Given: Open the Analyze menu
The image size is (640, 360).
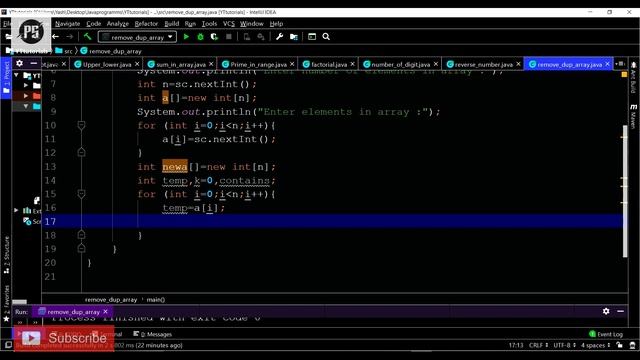Looking at the screenshot, I should click(x=118, y=24).
